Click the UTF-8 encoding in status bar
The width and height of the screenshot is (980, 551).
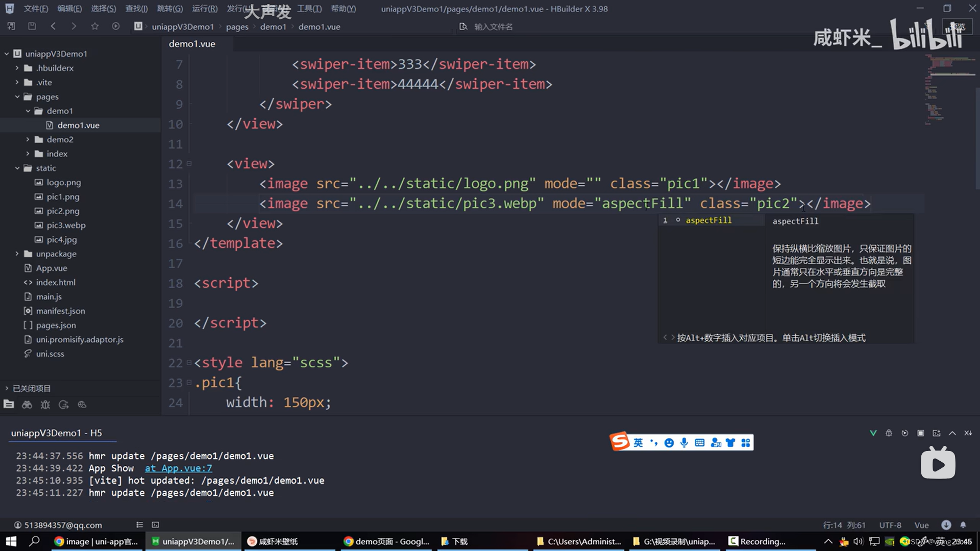pos(890,525)
